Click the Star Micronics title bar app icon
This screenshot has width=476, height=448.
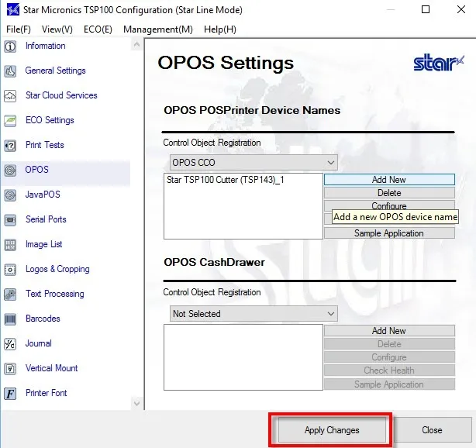tap(12, 10)
